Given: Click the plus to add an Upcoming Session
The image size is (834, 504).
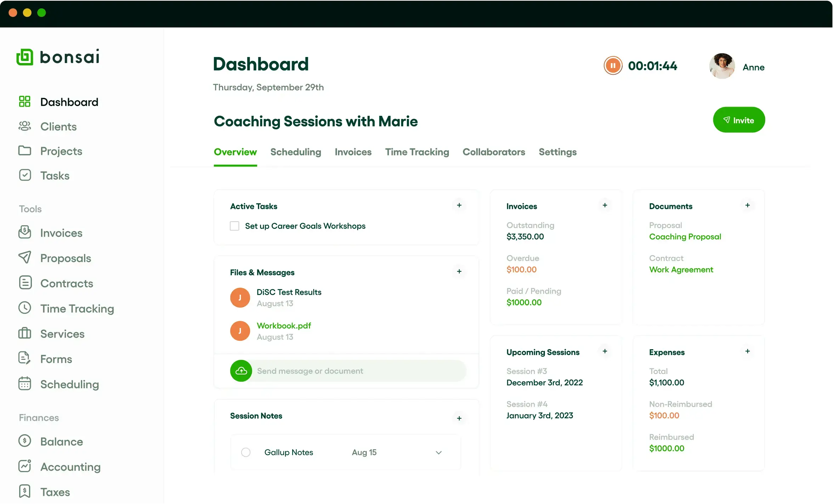Looking at the screenshot, I should 605,351.
